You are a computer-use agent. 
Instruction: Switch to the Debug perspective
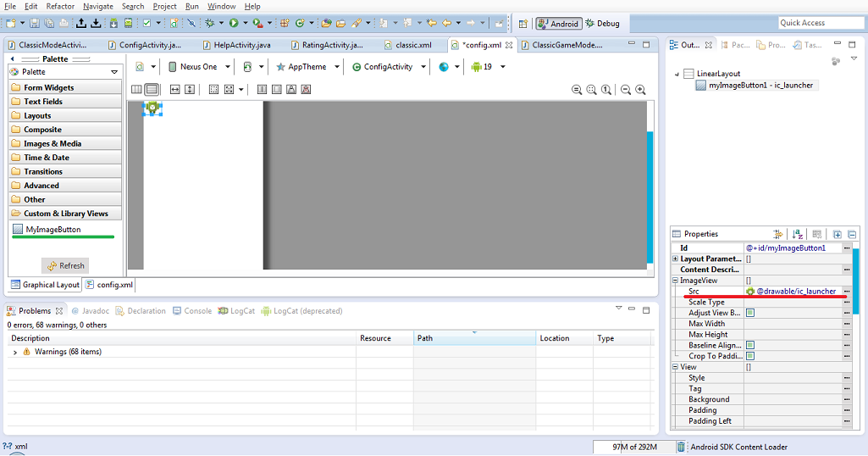click(x=602, y=24)
